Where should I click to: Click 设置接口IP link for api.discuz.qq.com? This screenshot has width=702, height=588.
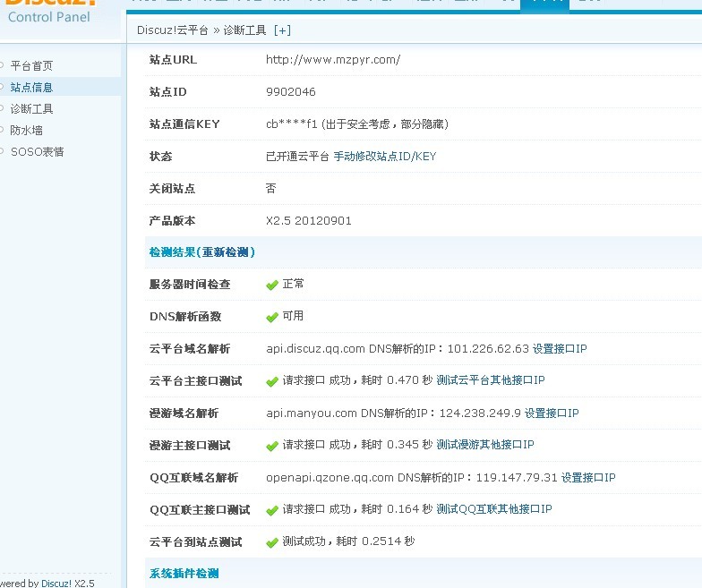pos(560,349)
